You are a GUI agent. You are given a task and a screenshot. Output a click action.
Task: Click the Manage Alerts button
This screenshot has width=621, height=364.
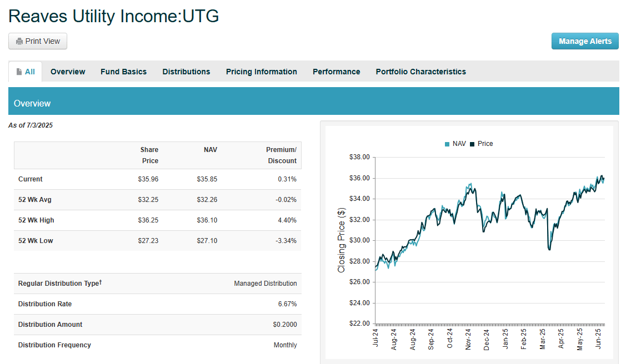(x=584, y=41)
